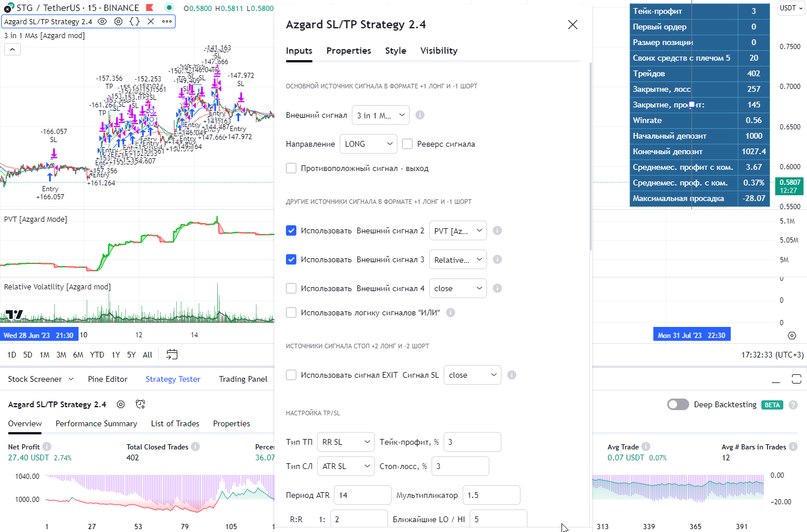Viewport: 807px width, 532px height.
Task: Enable the Реверс сигнала checkbox
Action: 407,144
